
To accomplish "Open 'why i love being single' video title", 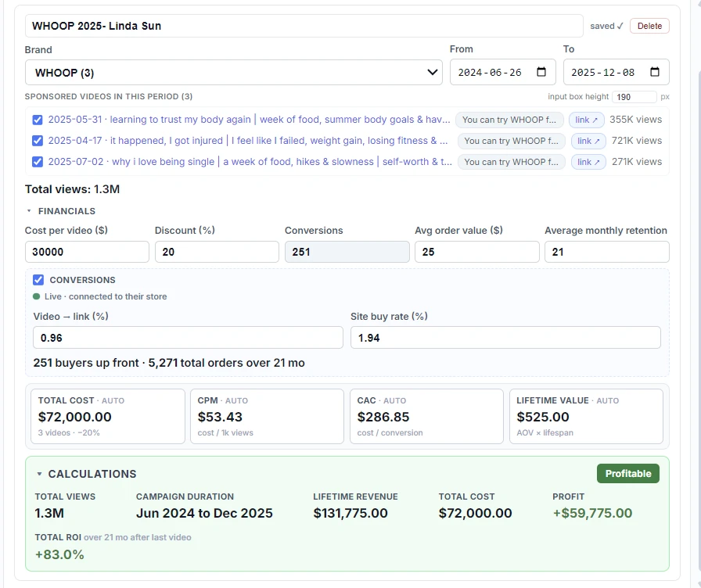I will (x=250, y=162).
